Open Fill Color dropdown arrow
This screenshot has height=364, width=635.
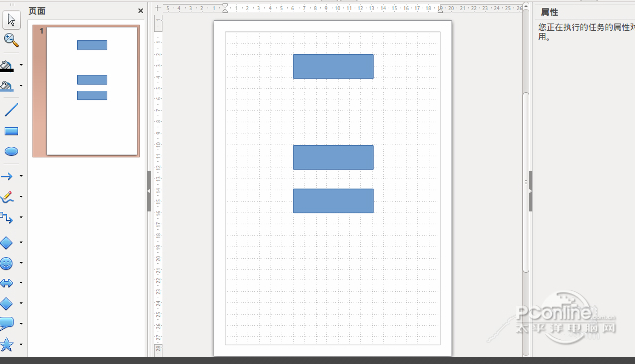coord(21,86)
